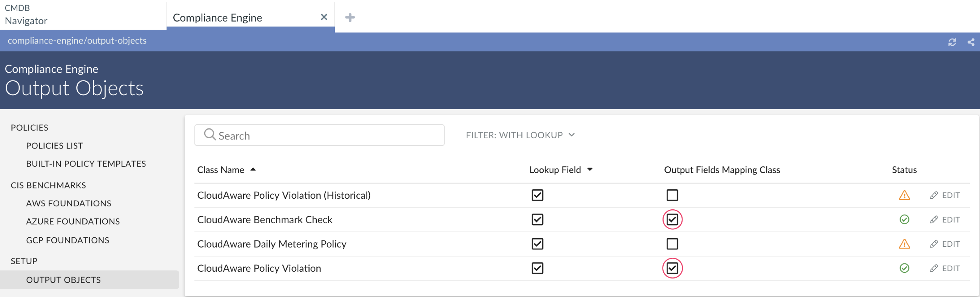Switch to the CMDB Navigator tab
Screen dimensions: 980x297
pos(26,14)
